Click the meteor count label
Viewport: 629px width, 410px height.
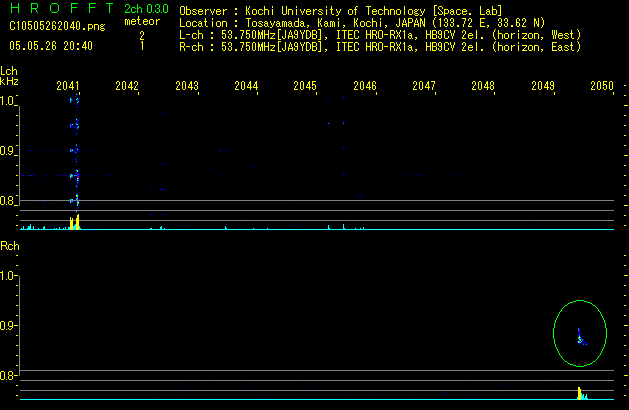tap(142, 21)
